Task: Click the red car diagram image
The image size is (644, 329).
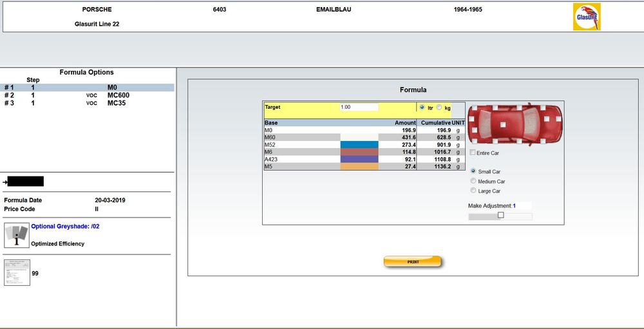Action: point(516,124)
